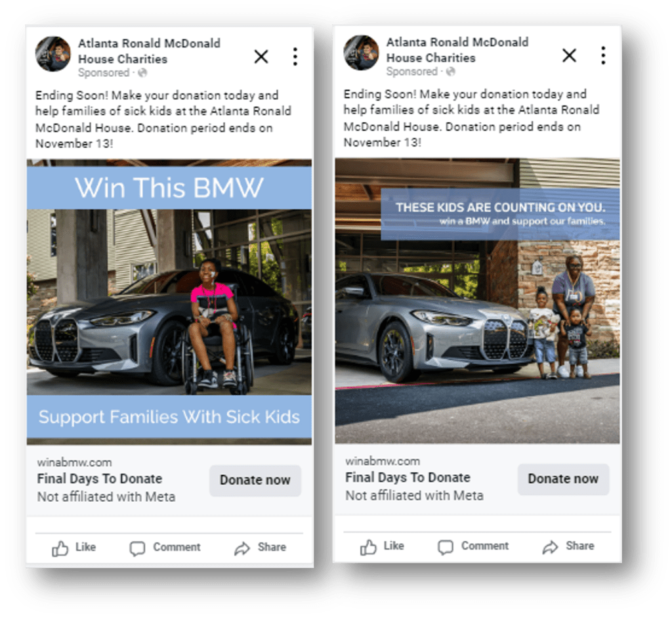This screenshot has width=672, height=618.
Task: Open the These Kids Are Counting image
Action: pos(478,301)
